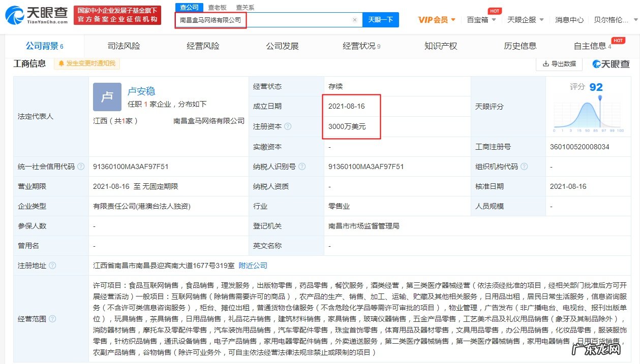Open the 天眼企服 dropdown
Image resolution: width=640 pixels, height=364 pixels.
coord(525,19)
